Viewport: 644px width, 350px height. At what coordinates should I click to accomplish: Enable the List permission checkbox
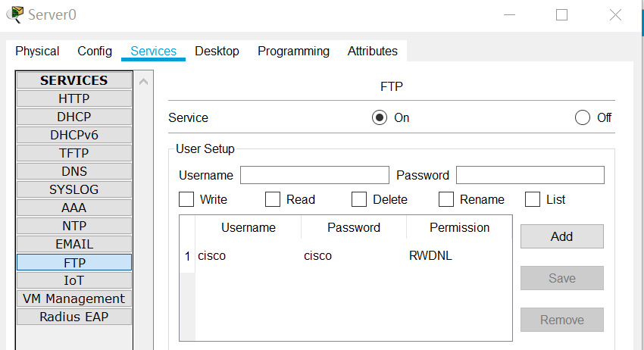(533, 200)
